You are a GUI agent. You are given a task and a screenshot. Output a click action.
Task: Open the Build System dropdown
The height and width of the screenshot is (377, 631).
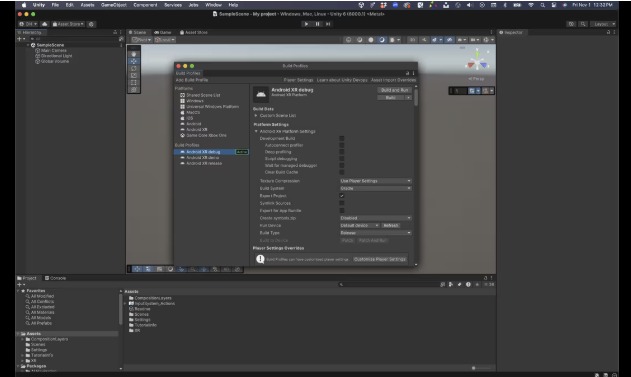(375, 188)
